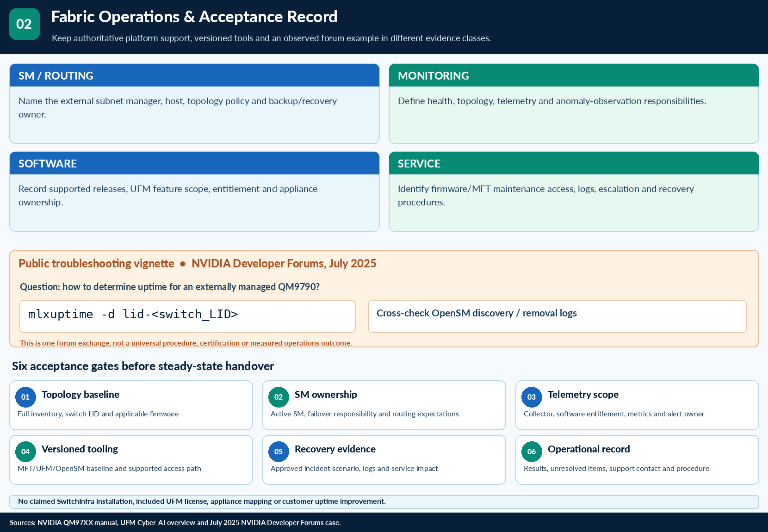Click the Cross-check OpenSM discovery / removal logs box

click(x=557, y=316)
